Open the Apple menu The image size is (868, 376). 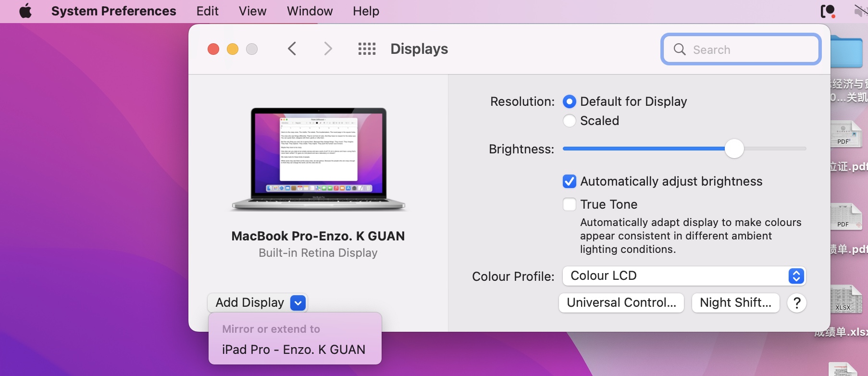pos(25,11)
